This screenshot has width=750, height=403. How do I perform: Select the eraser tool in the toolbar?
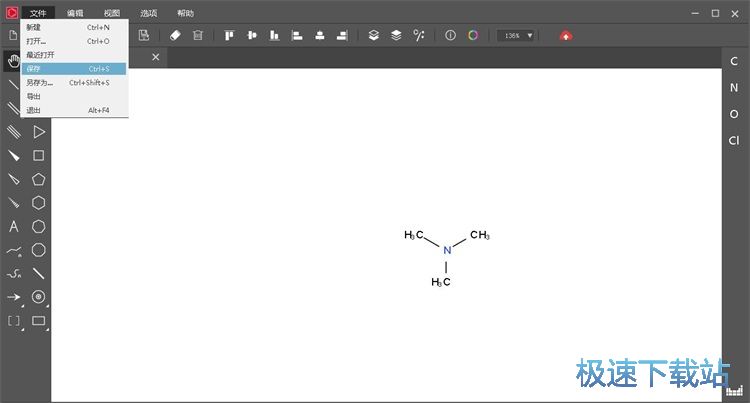[175, 35]
